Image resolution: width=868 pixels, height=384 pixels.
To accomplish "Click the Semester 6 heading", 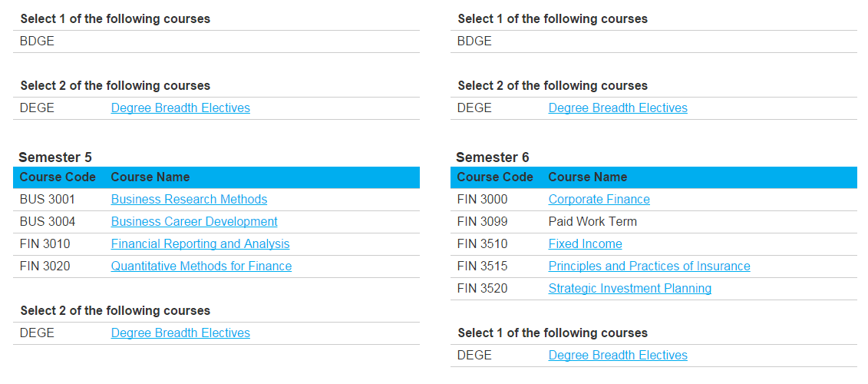I will (x=493, y=157).
